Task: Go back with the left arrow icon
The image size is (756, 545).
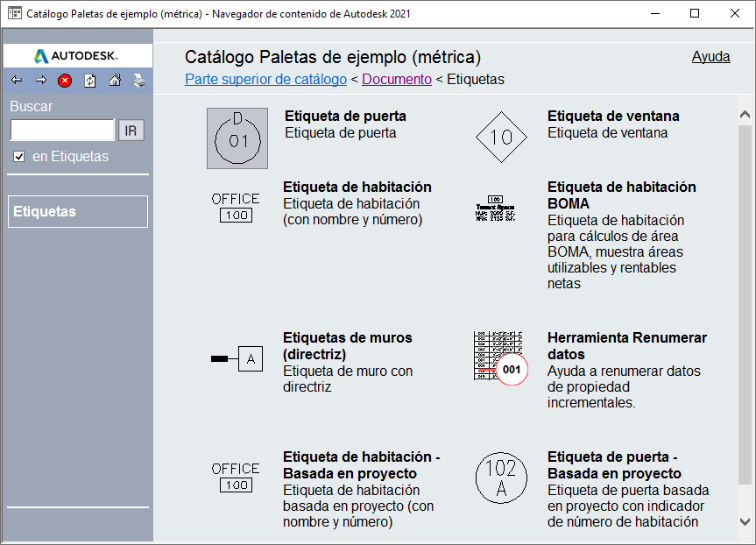Action: coord(17,80)
